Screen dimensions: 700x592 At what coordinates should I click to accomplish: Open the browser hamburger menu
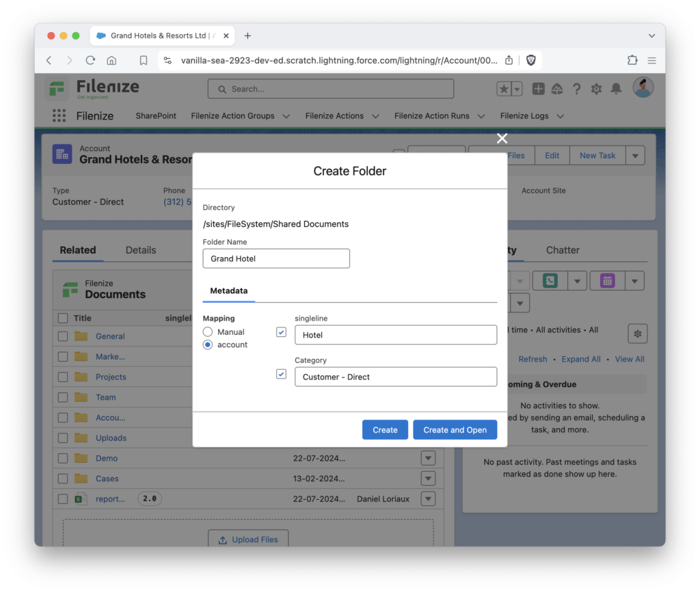pos(651,60)
